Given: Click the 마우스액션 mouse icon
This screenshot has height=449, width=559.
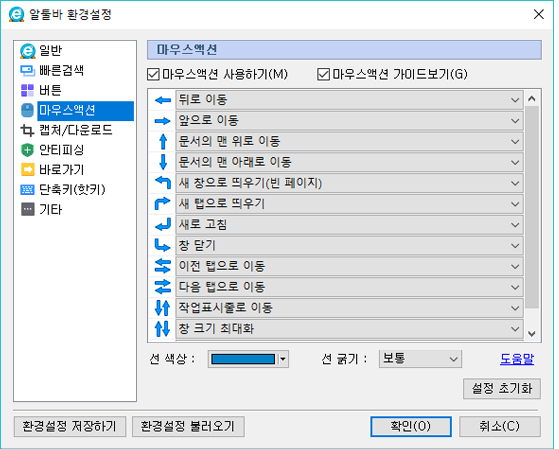Looking at the screenshot, I should (x=28, y=111).
